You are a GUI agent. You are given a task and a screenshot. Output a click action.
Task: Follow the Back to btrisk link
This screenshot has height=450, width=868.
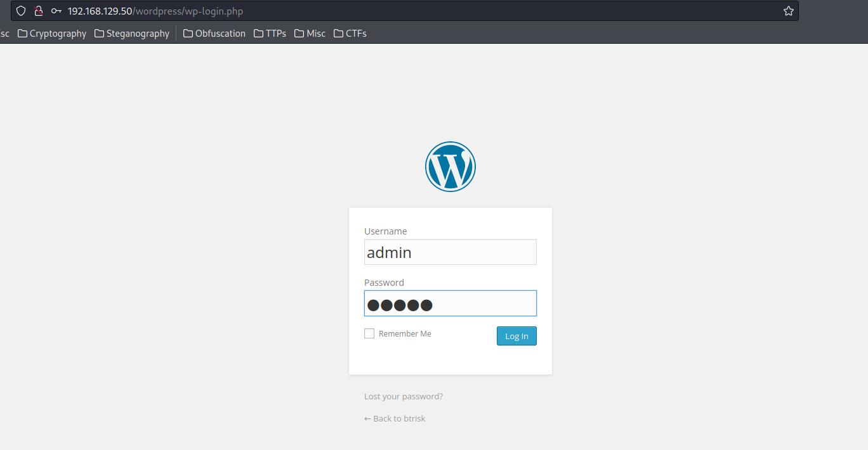pyautogui.click(x=395, y=419)
